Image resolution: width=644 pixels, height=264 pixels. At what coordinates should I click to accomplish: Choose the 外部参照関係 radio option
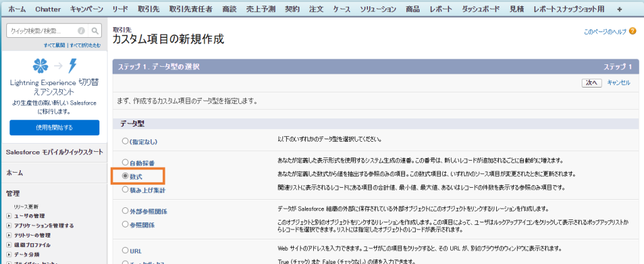click(125, 211)
